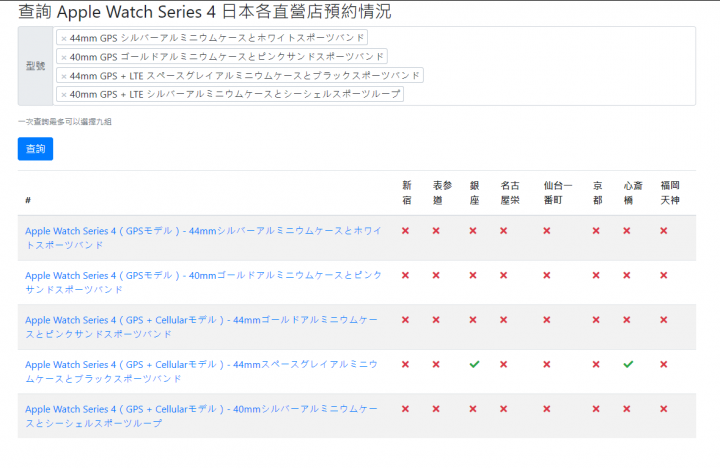Click red X for 仙台一番町 in GPS 40mm ゴールド row
Image resolution: width=720 pixels, height=468 pixels.
pos(546,275)
